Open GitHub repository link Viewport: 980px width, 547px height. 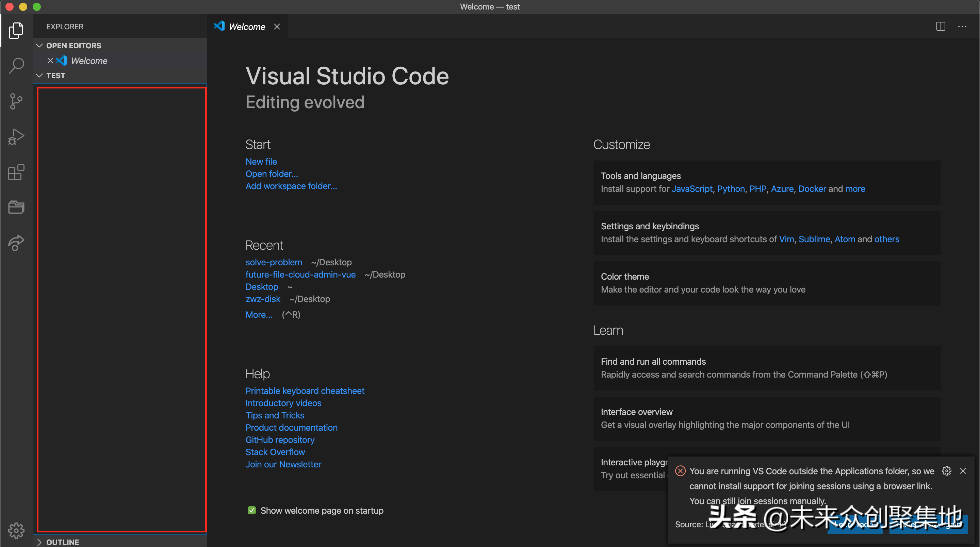pyautogui.click(x=280, y=440)
